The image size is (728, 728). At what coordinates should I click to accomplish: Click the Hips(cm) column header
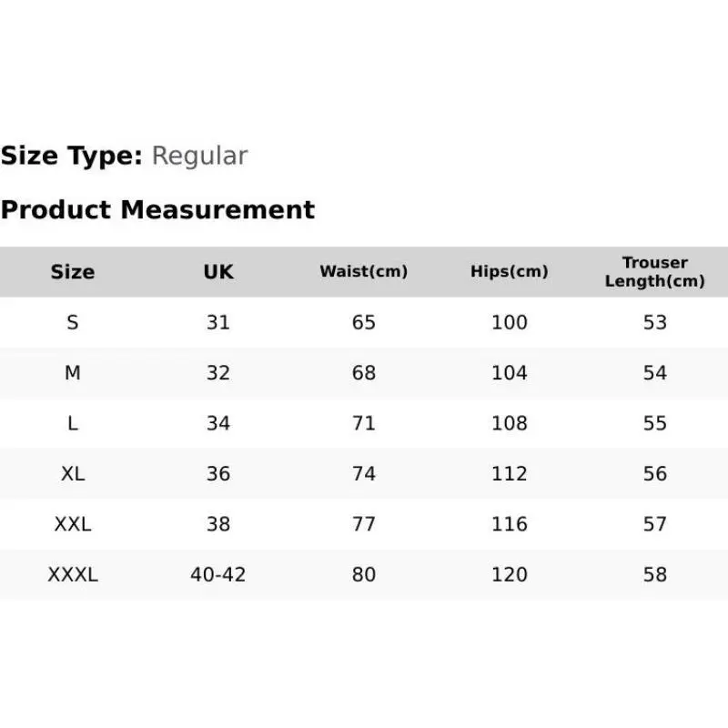click(510, 271)
